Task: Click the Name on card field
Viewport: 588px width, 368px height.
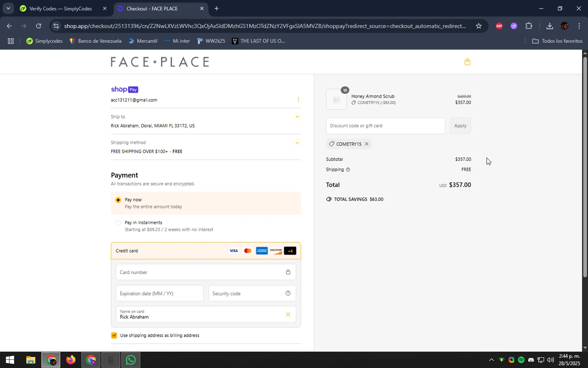Action: [206, 314]
